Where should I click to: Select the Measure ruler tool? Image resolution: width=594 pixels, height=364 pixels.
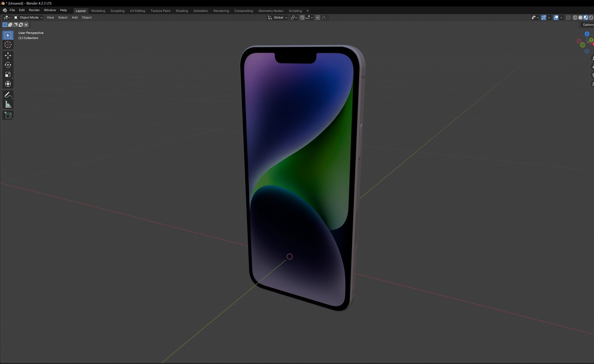pos(8,104)
